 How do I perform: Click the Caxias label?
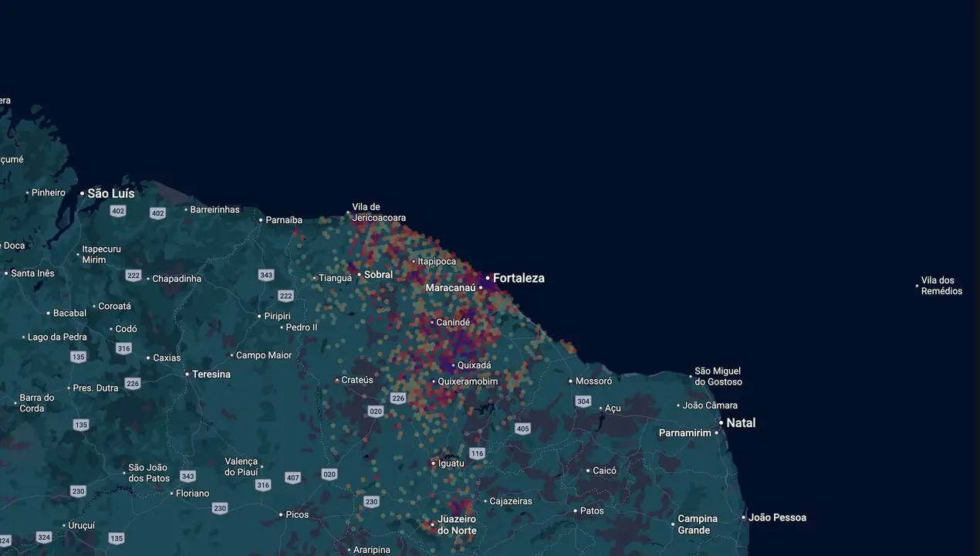pos(167,358)
